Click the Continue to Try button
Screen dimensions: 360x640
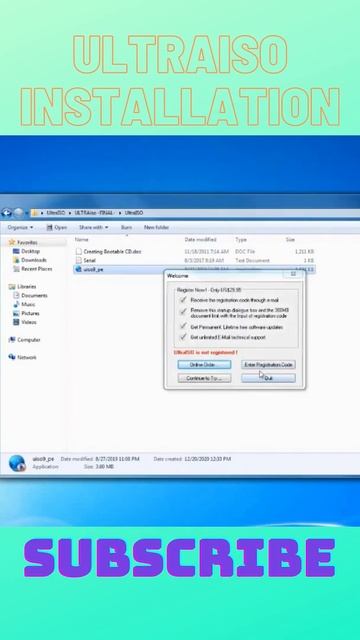pos(204,378)
